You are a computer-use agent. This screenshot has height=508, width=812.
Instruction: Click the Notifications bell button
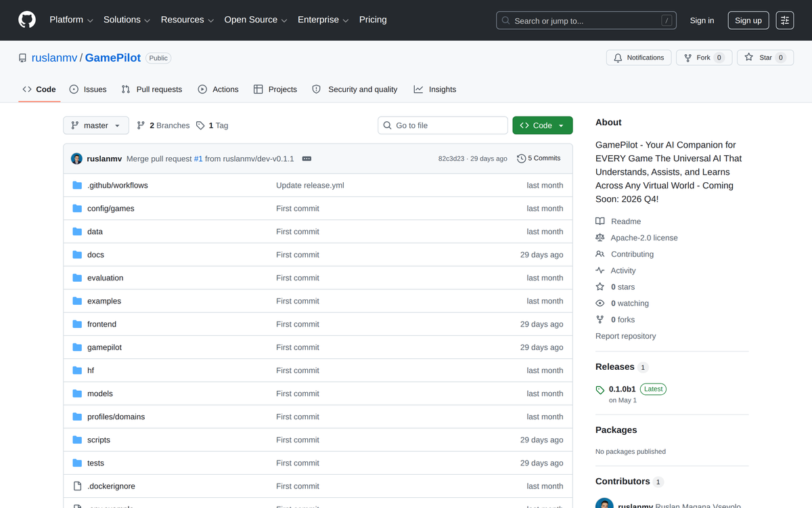639,58
